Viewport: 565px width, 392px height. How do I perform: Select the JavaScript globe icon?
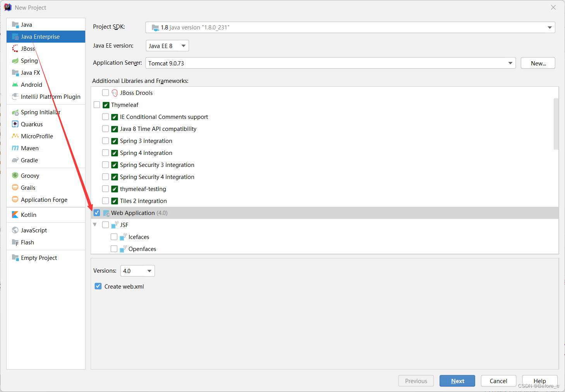click(x=15, y=230)
